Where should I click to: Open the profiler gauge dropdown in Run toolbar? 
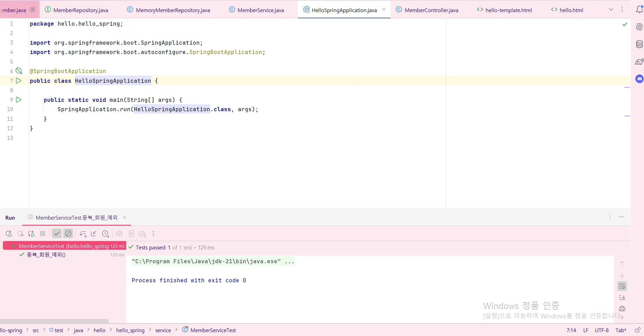tap(142, 234)
